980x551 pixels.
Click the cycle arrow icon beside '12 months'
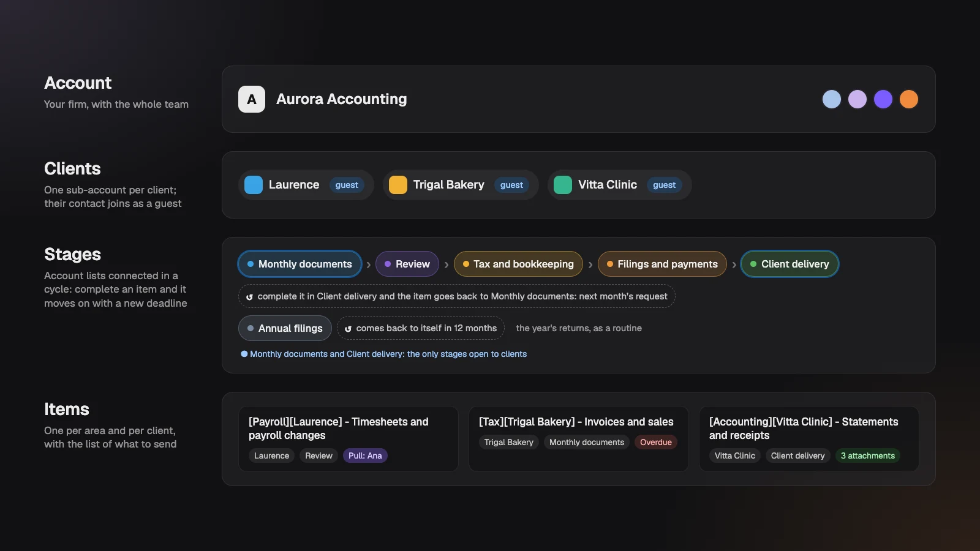tap(348, 329)
